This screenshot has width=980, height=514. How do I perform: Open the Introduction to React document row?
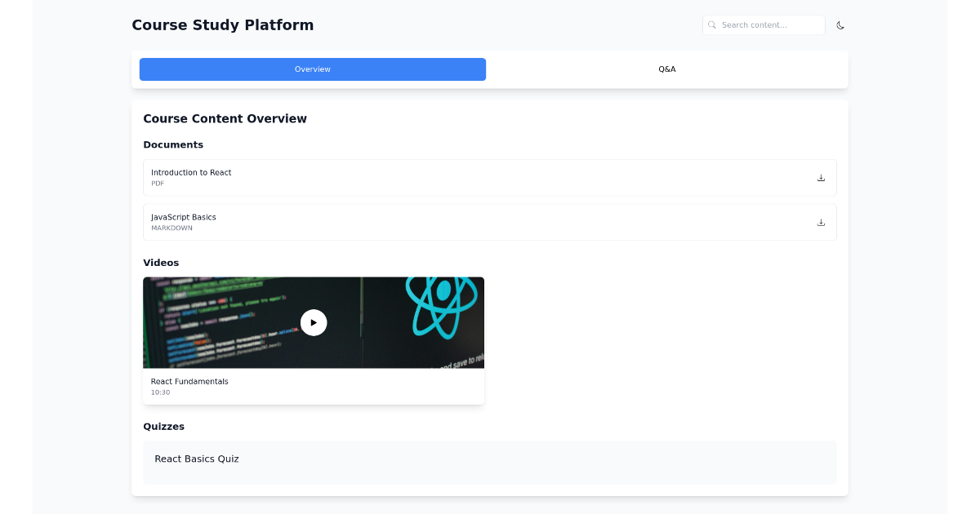[490, 178]
